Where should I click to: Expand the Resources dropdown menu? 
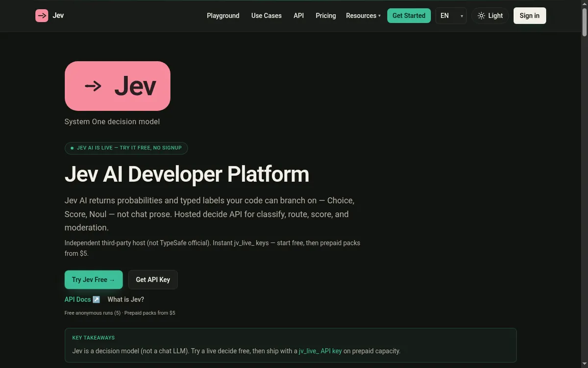tap(363, 16)
